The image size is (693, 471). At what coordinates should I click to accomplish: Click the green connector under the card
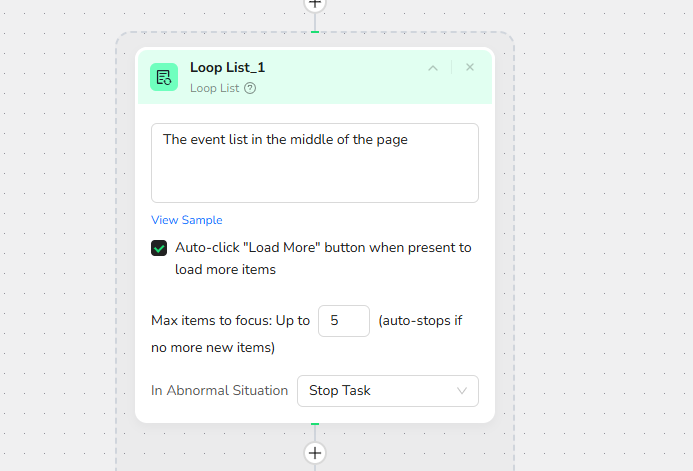(315, 425)
